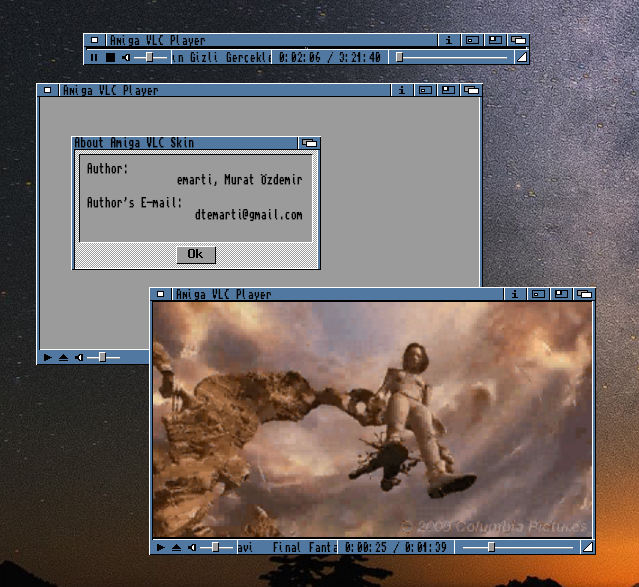Click 'About Amiga VLC Skin' title bar
This screenshot has height=587, width=639.
(x=185, y=143)
